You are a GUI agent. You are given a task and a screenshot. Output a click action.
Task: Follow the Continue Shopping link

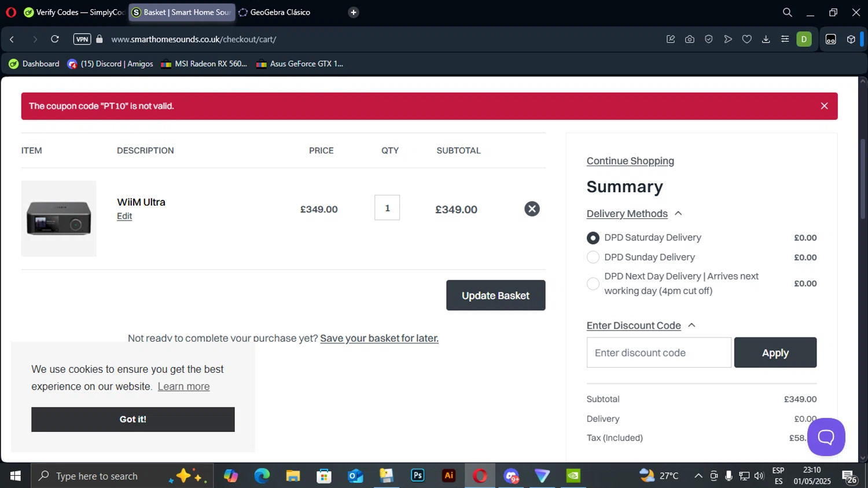click(x=630, y=161)
